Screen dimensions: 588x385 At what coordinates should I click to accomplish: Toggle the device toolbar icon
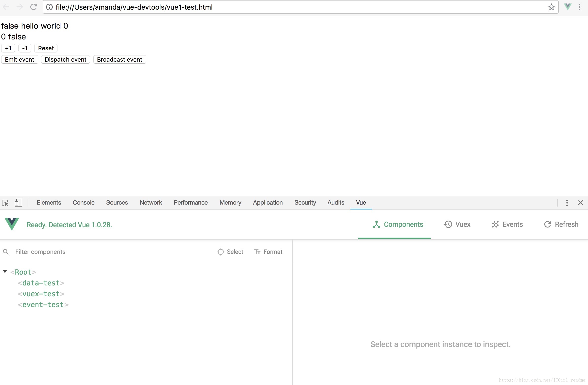(18, 203)
